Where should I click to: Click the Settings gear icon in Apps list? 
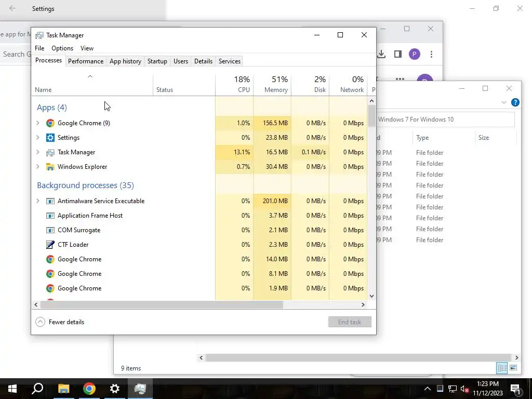pos(50,138)
